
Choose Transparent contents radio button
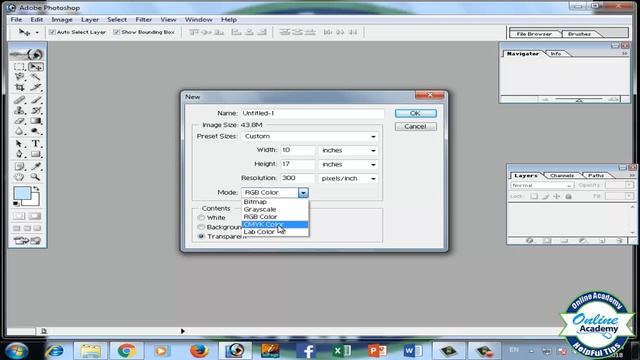coord(201,236)
